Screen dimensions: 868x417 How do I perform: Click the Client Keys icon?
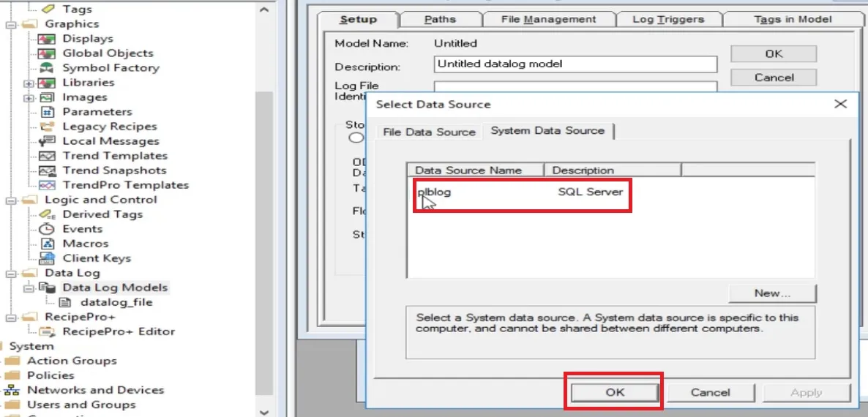pyautogui.click(x=48, y=258)
